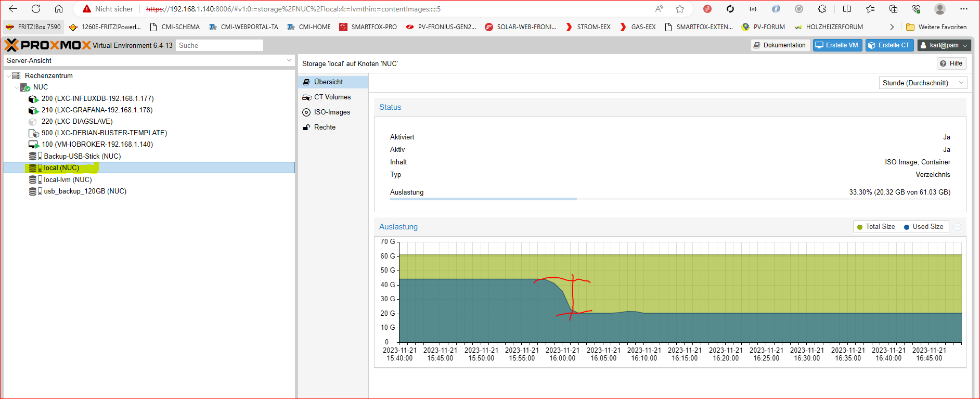The height and width of the screenshot is (399, 980).
Task: Open the PV-FRONIUS-GEN2 bookmark
Action: click(x=441, y=27)
